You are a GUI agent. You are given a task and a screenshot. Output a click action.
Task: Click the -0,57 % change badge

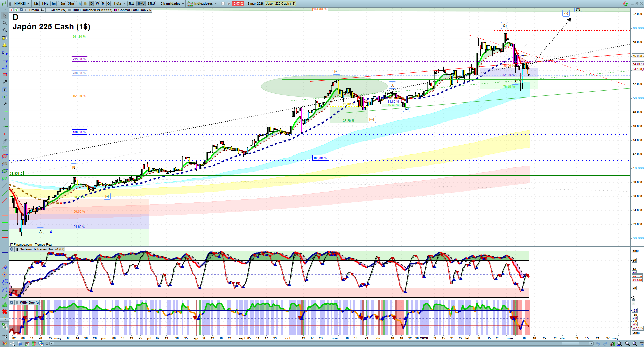[238, 4]
